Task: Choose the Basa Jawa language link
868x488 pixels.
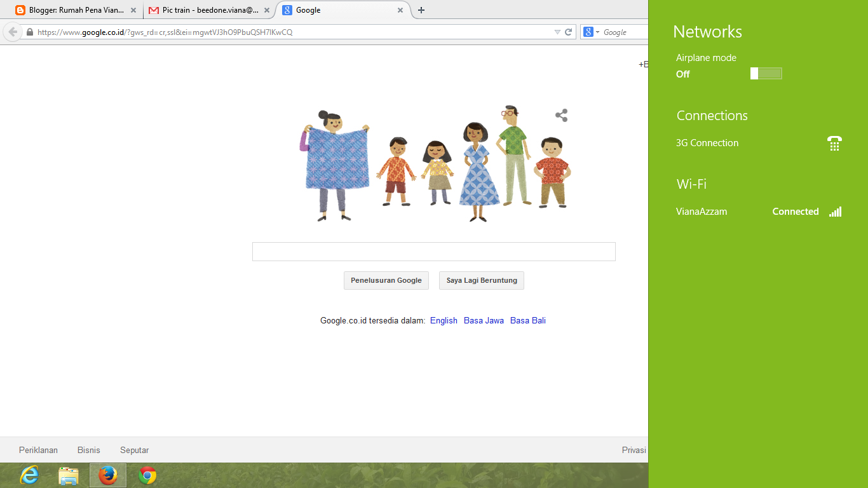Action: [x=484, y=320]
